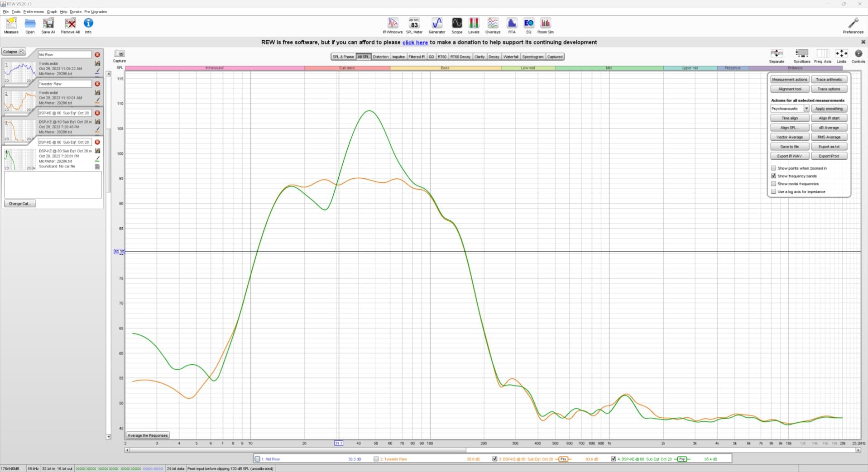Save the Mid Raw measurement
868x472 pixels.
97,63
